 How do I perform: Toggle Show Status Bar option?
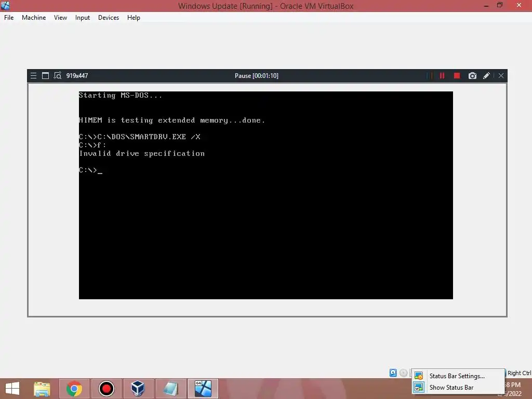click(x=458, y=388)
